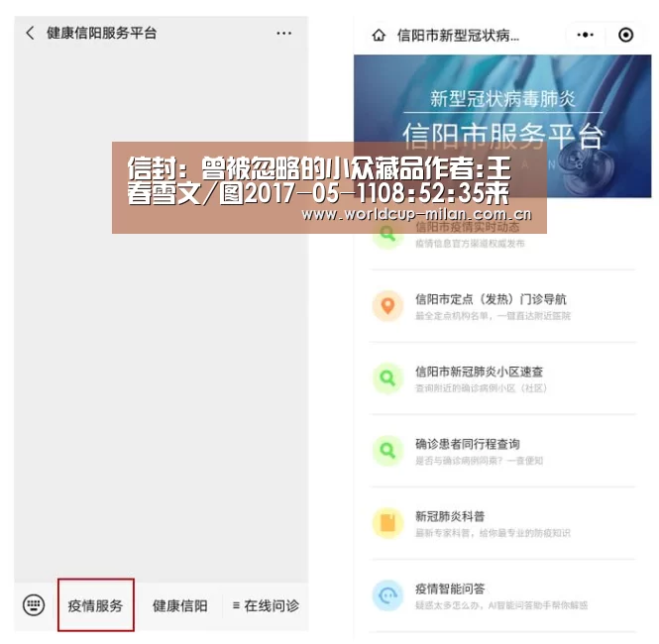Close mini program with target icon
Screen dimensions: 659x644
coord(625,35)
